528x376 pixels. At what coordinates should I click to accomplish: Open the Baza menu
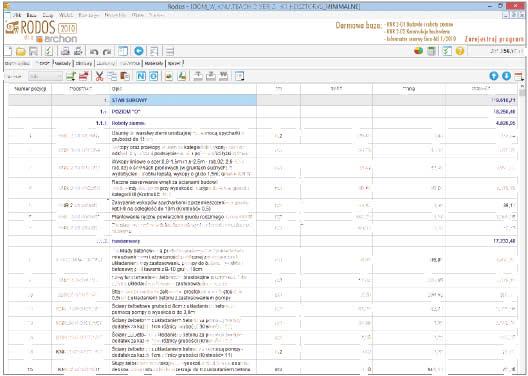click(x=31, y=15)
